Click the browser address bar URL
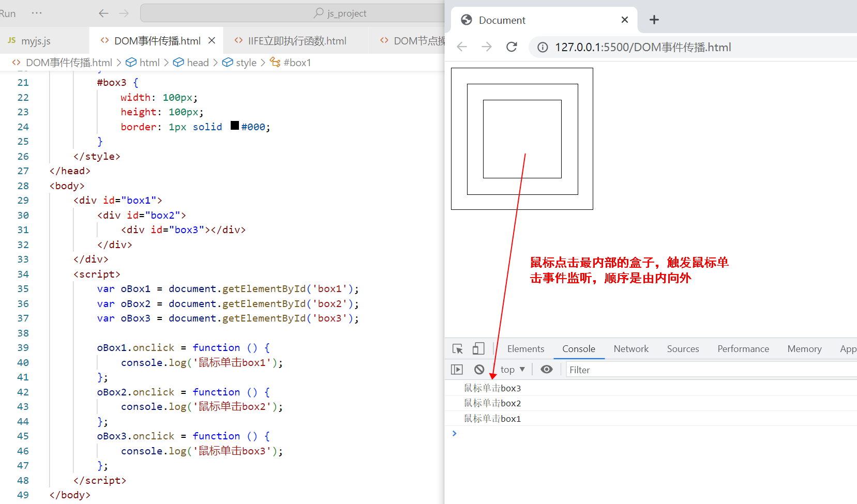The image size is (857, 504). tap(643, 48)
